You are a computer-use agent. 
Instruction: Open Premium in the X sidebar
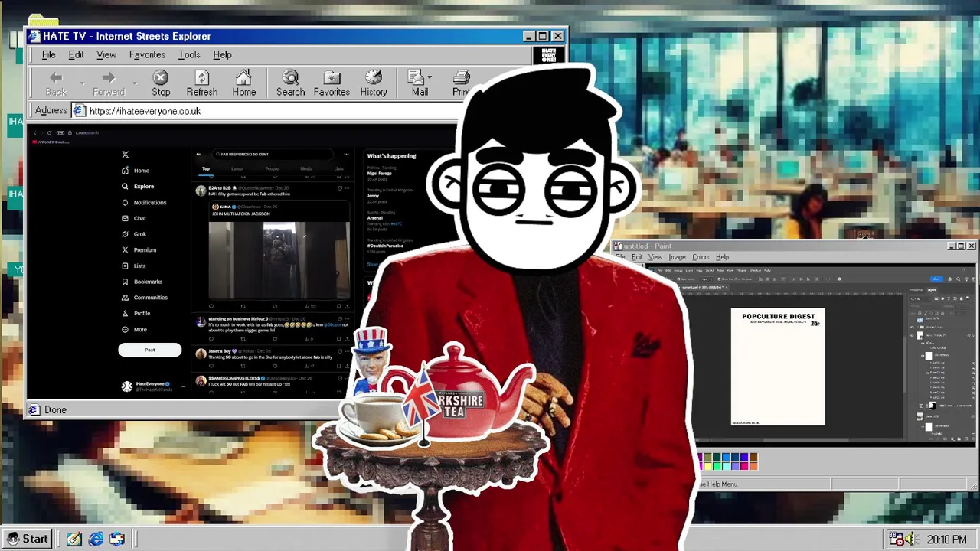[139, 249]
